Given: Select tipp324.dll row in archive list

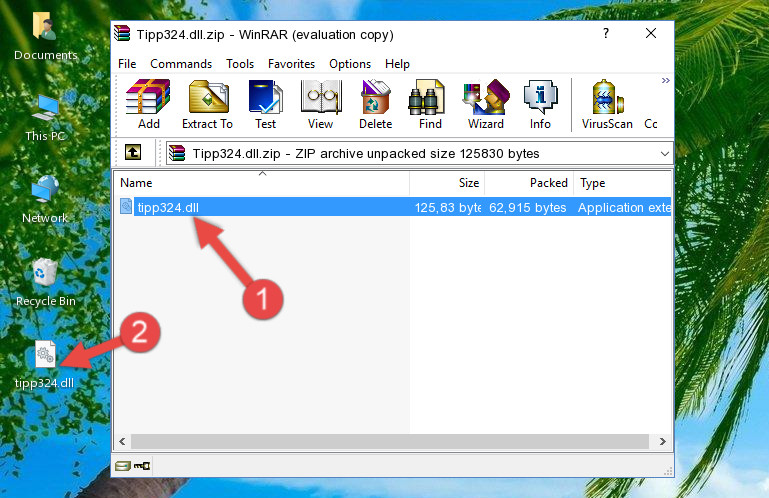Looking at the screenshot, I should point(395,207).
